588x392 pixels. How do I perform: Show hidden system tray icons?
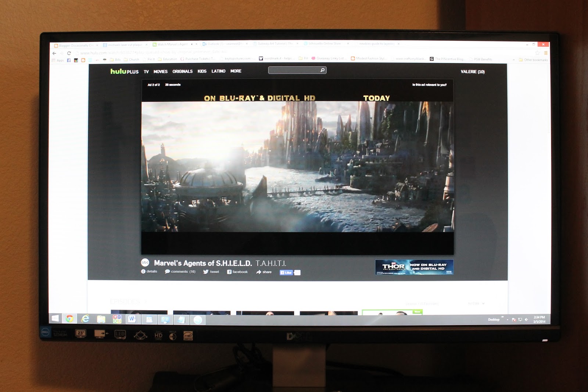point(508,320)
